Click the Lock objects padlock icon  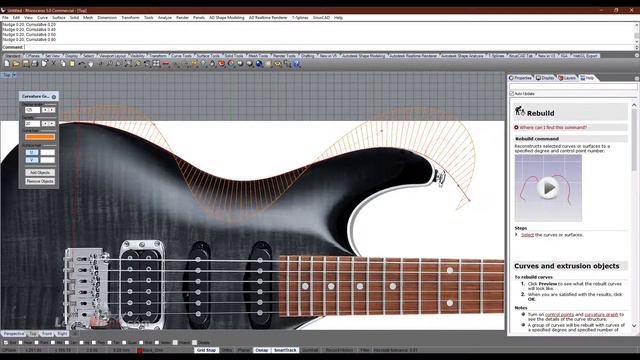tap(213, 64)
